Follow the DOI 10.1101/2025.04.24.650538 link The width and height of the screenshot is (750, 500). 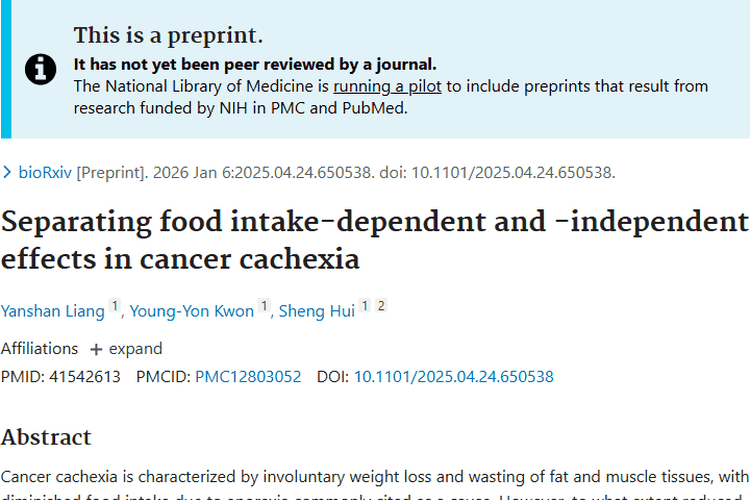click(453, 377)
